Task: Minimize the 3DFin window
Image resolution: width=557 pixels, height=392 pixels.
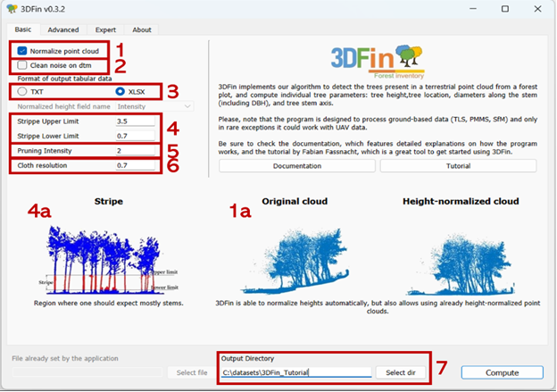Action: click(473, 9)
